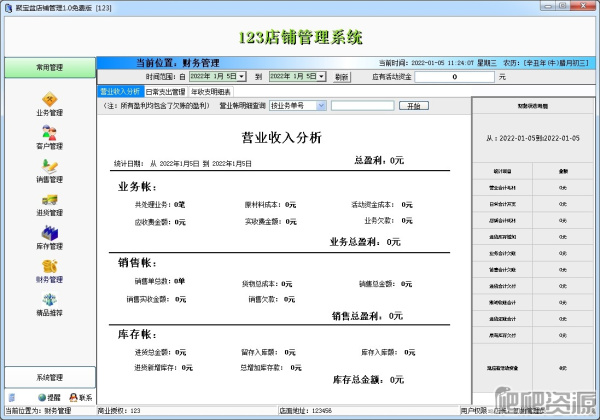Click 共处理业务：0笔

point(160,205)
